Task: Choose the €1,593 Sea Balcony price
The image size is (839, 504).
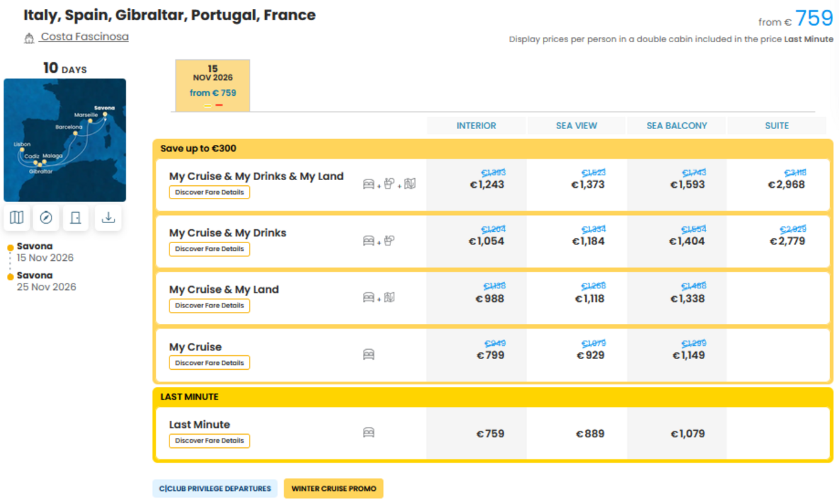Action: point(688,185)
